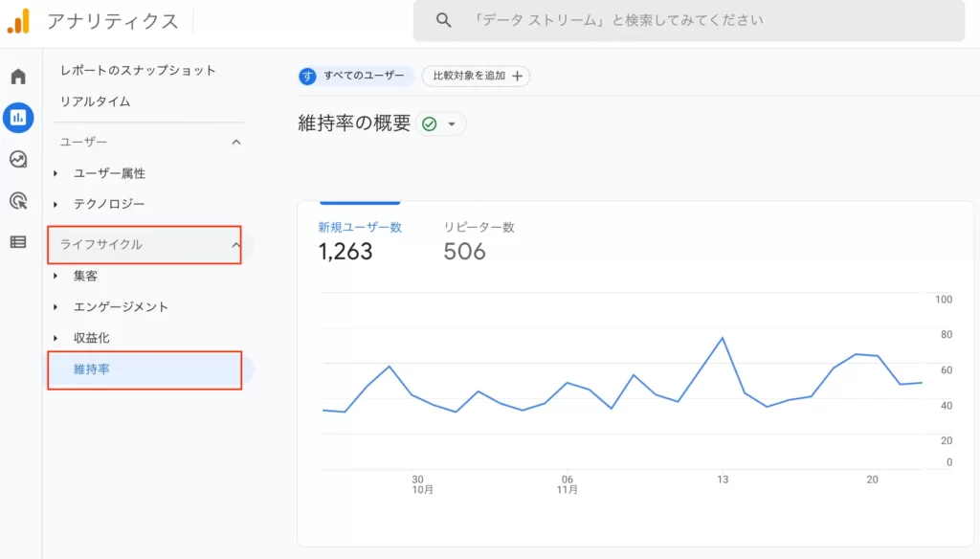This screenshot has width=980, height=559.
Task: Click the すべてのユーザー chip
Action: [356, 76]
